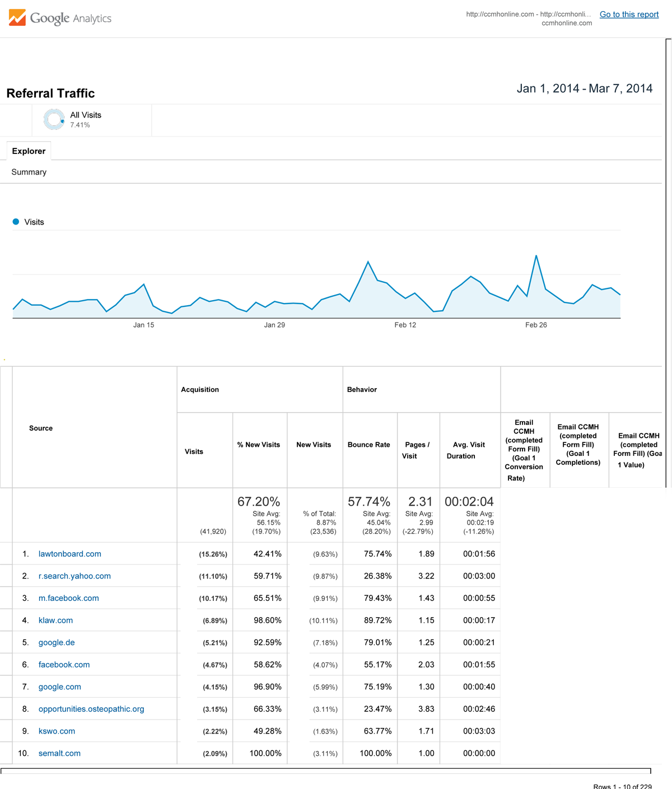Click the Jan 15 axis label on the chart
Viewport: 672px width, 789px height.
click(143, 325)
